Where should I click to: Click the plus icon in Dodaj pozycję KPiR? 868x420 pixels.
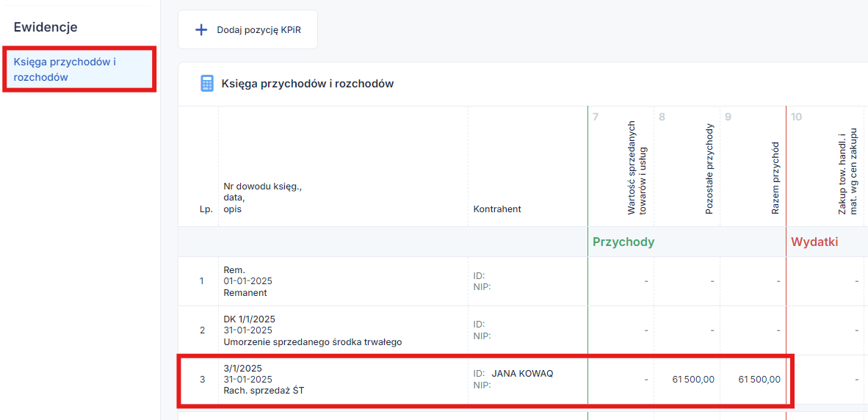(202, 30)
